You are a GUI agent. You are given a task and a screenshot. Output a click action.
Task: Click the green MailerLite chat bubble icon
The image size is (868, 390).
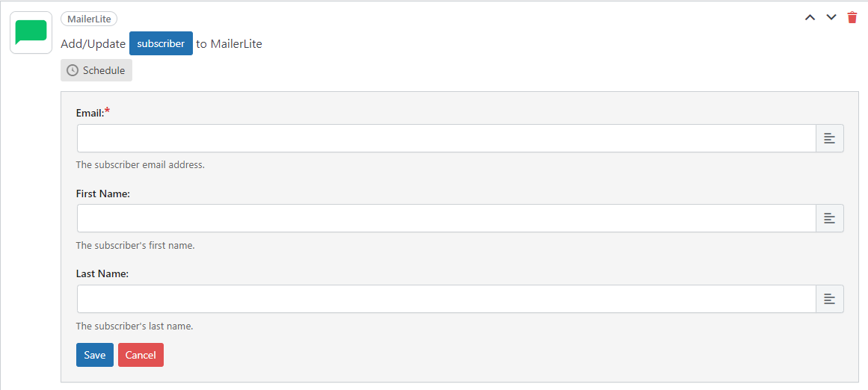tap(31, 32)
